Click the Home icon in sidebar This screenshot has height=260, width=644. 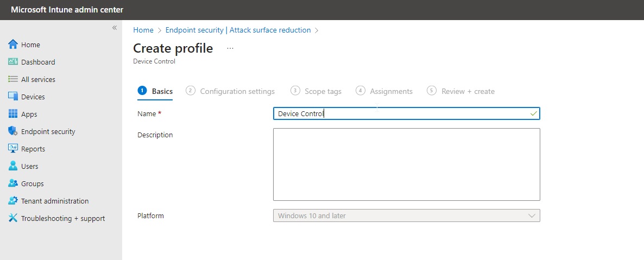point(13,45)
